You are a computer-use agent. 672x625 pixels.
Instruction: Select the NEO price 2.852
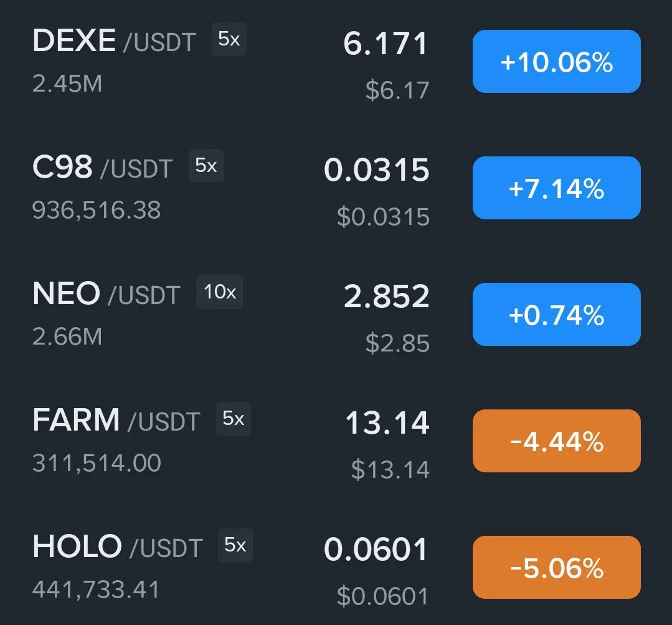coord(387,297)
